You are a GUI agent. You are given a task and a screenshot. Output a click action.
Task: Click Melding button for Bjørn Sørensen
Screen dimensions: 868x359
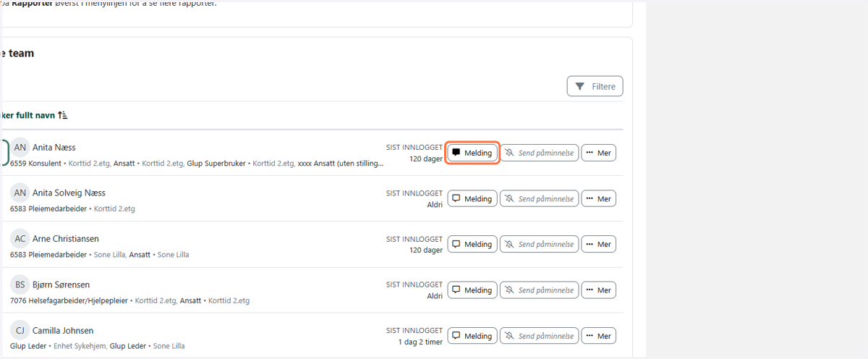[472, 290]
